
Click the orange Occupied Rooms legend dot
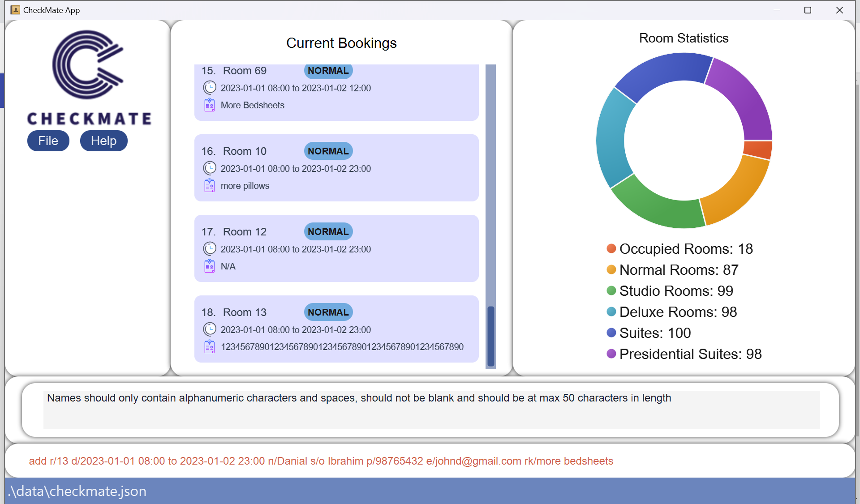point(611,248)
